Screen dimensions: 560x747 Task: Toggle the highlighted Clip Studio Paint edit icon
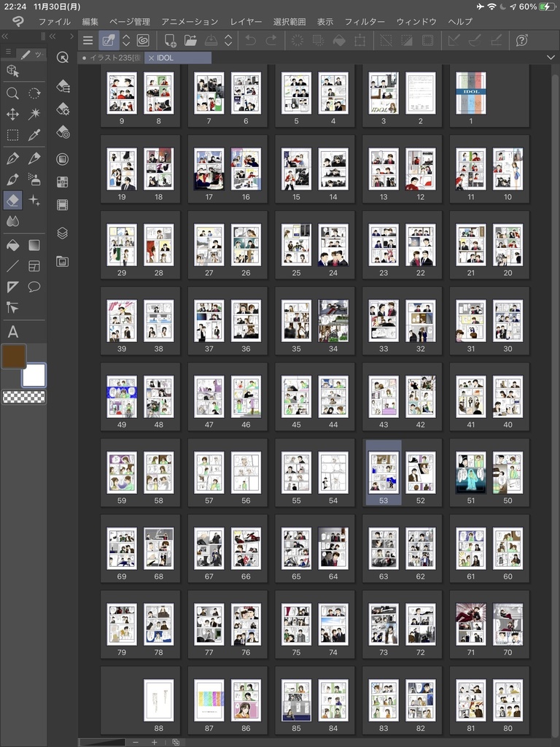click(x=109, y=41)
